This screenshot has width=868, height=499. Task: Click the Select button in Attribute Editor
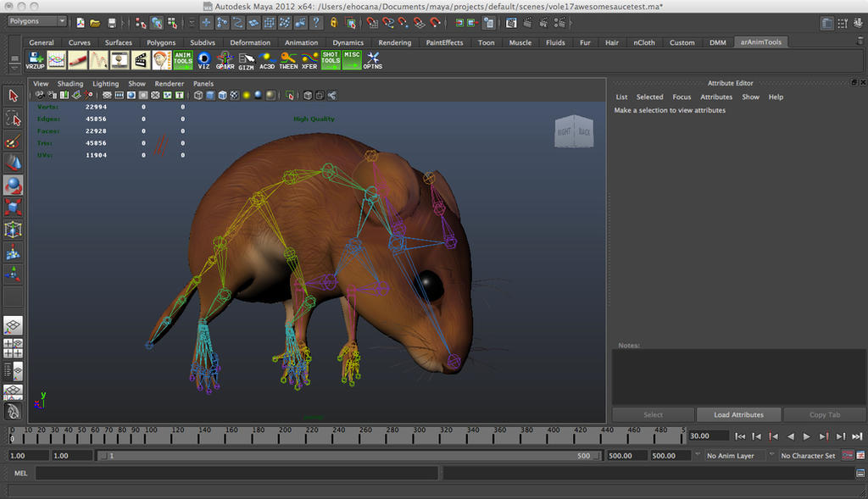[653, 415]
